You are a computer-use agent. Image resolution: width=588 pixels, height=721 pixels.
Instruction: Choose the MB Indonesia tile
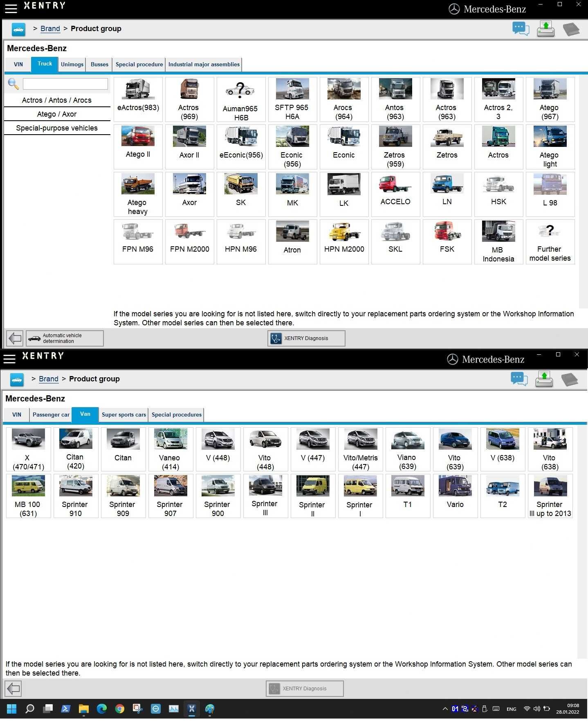point(499,241)
